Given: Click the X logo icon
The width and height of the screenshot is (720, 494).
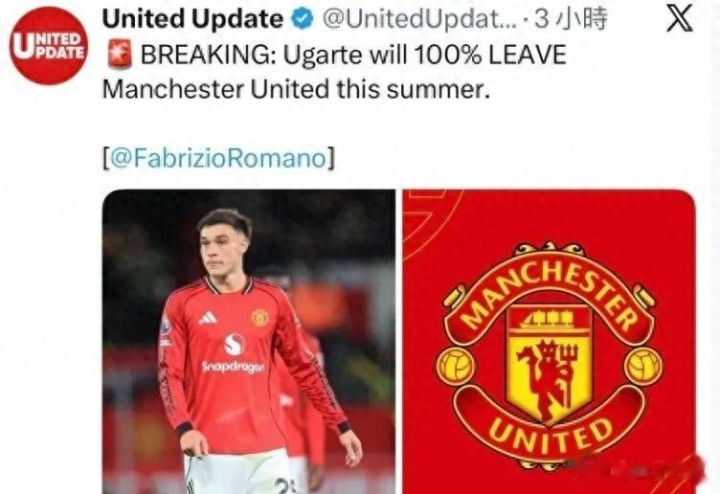Looking at the screenshot, I should coord(680,20).
